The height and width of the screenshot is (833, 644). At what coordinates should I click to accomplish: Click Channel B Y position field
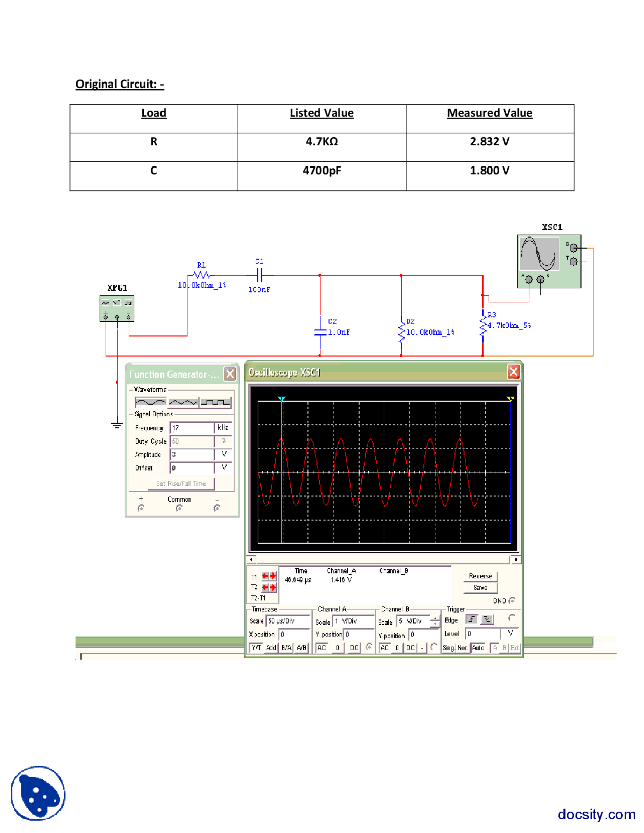(x=424, y=635)
